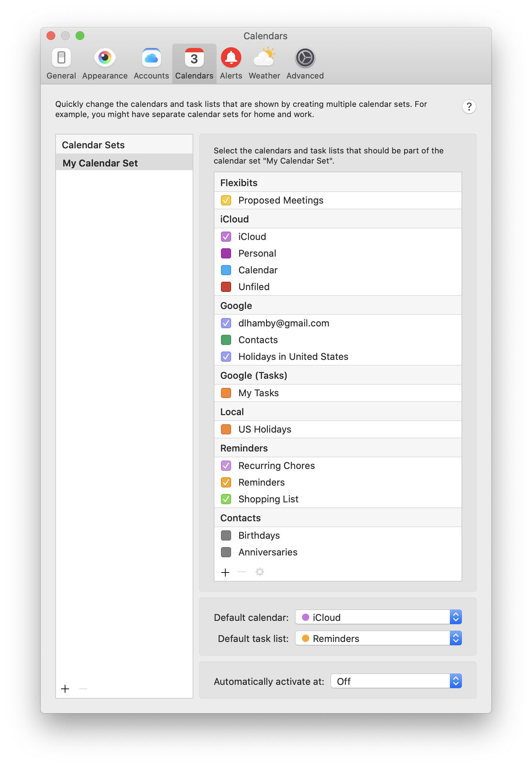Viewport: 532px width, 767px height.
Task: Open the Weather preferences pane
Action: [264, 64]
